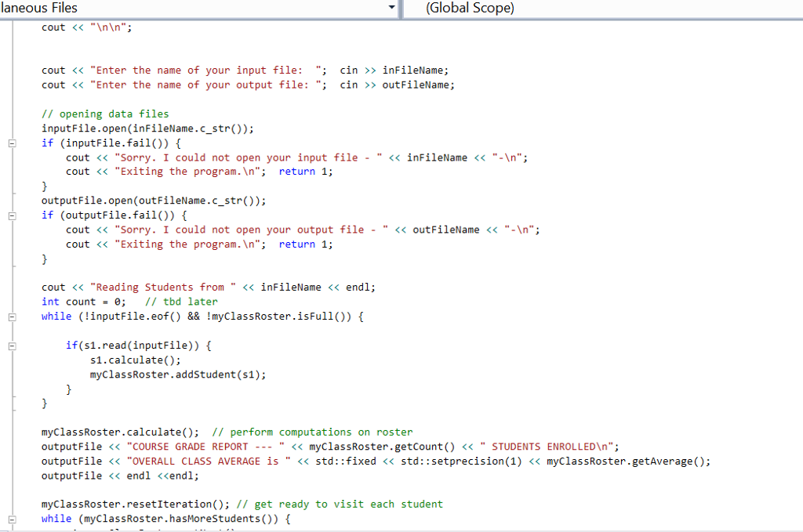This screenshot has height=532, width=803.
Task: Collapse the if (inputFile.fail()) code block
Action: pyautogui.click(x=12, y=143)
